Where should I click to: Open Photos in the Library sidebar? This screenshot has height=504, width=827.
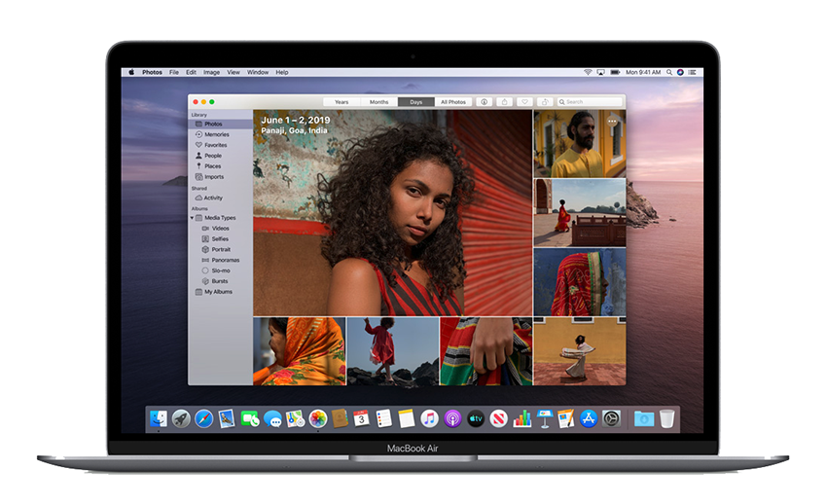(221, 124)
